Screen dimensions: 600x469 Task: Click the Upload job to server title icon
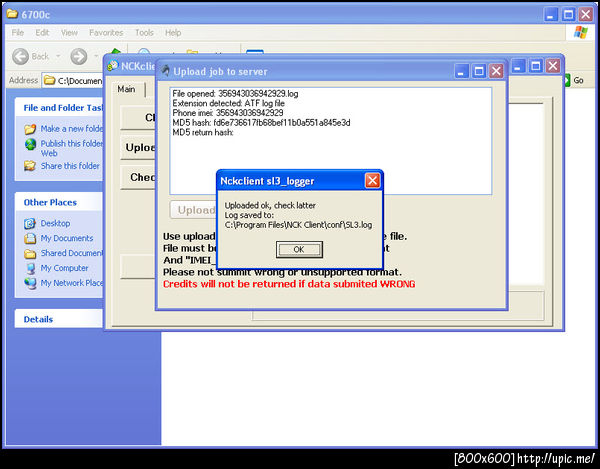165,71
